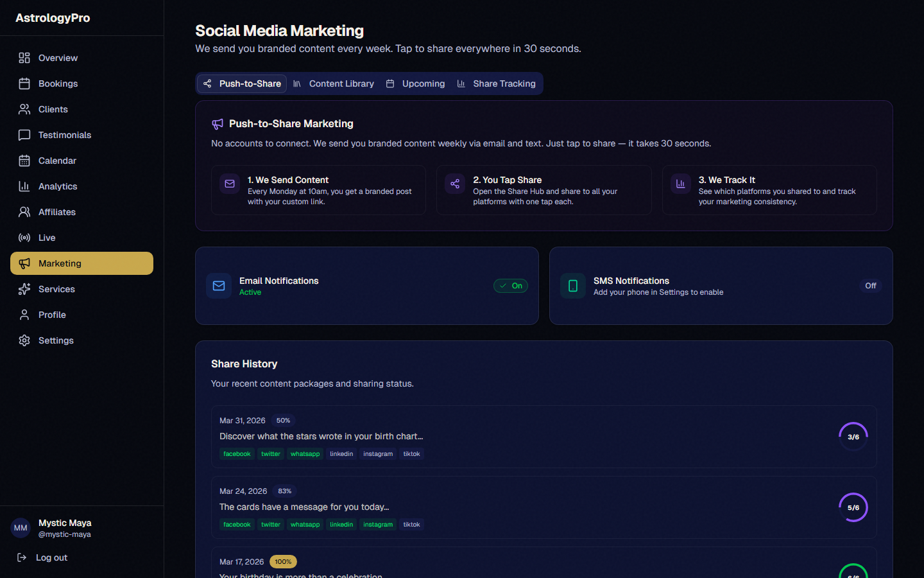Open the Overview grid icon in sidebar
This screenshot has width=924, height=578.
24,57
